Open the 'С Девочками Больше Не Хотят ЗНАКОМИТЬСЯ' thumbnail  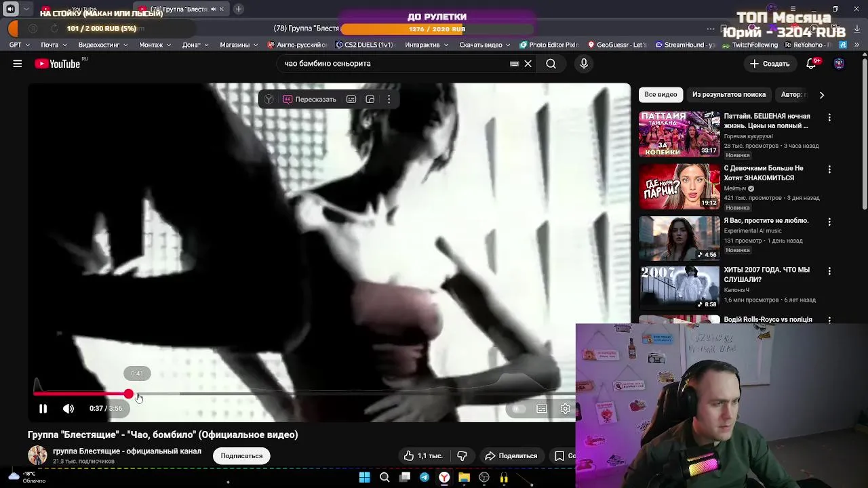pos(679,186)
